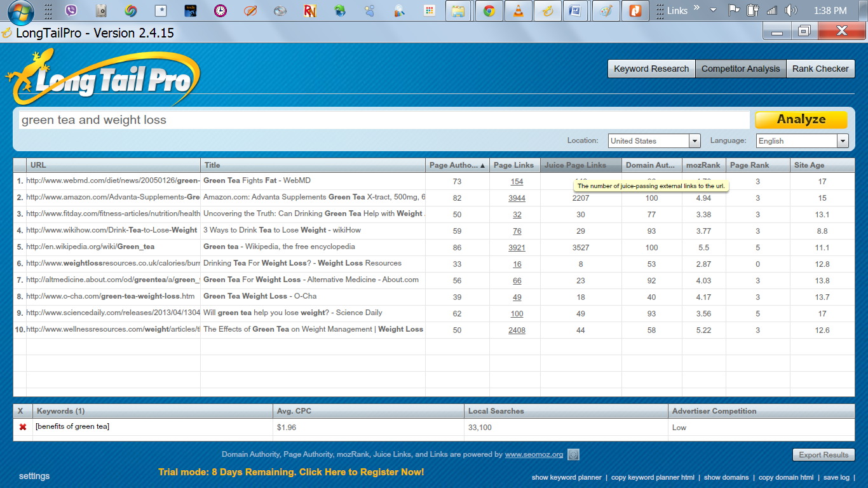Open the Windows Start menu
The height and width of the screenshot is (488, 868).
[20, 11]
